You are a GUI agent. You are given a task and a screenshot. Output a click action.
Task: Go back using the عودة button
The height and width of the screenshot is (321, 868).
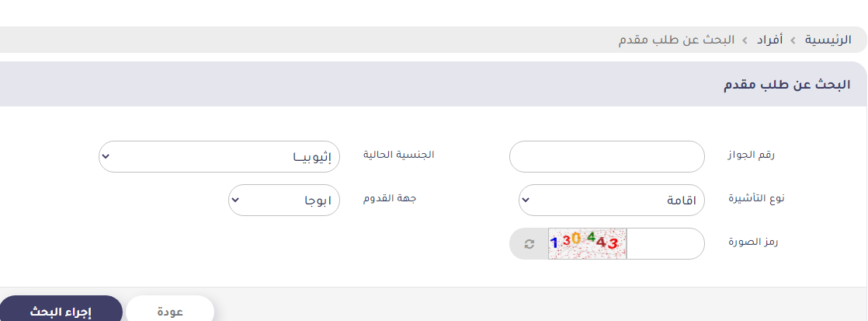[170, 309]
